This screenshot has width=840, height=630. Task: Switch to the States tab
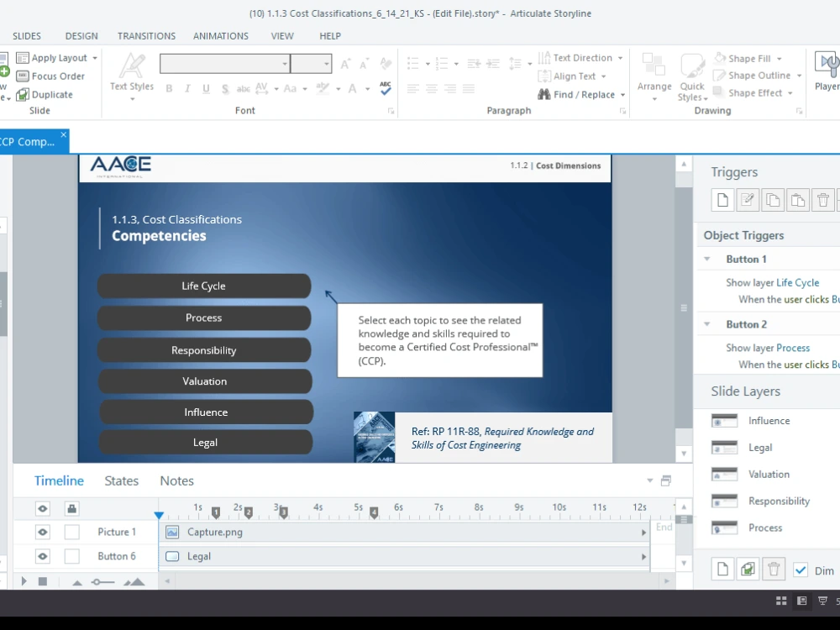[122, 481]
